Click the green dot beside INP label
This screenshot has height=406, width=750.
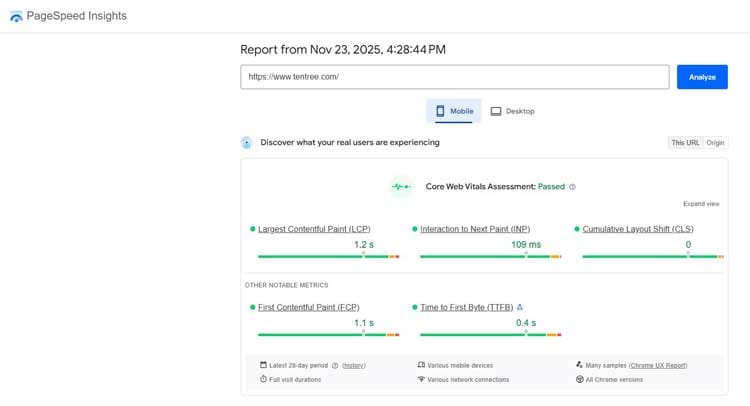[415, 229]
